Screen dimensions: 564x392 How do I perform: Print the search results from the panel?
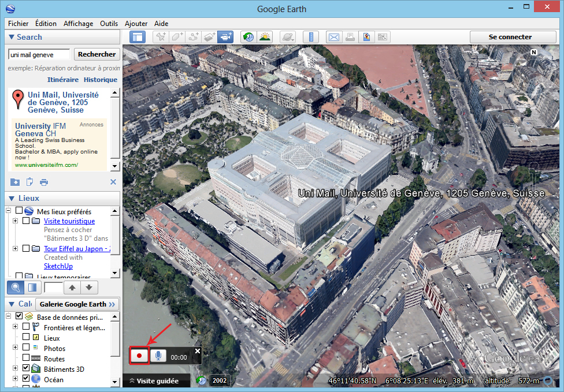[x=44, y=182]
